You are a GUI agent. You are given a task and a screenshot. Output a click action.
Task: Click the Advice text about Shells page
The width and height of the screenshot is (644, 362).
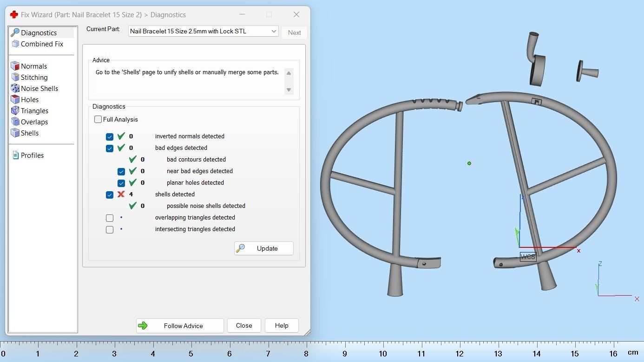coord(187,72)
